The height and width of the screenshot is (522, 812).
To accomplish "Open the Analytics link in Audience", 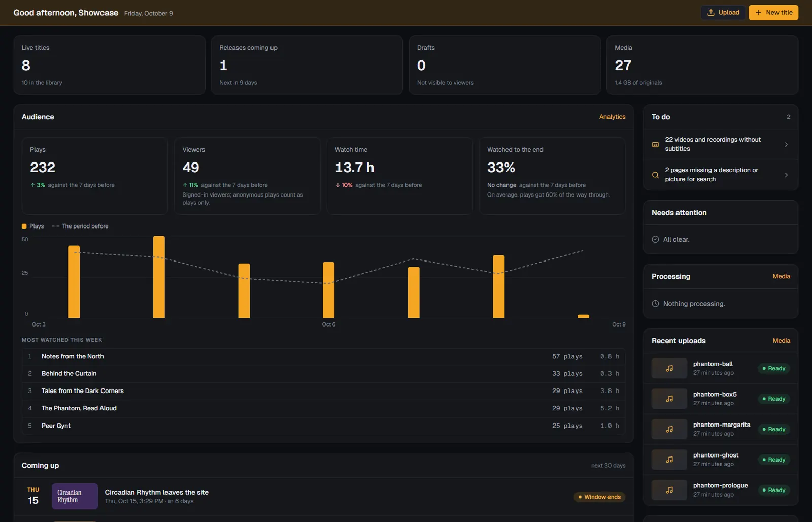I will click(x=612, y=117).
